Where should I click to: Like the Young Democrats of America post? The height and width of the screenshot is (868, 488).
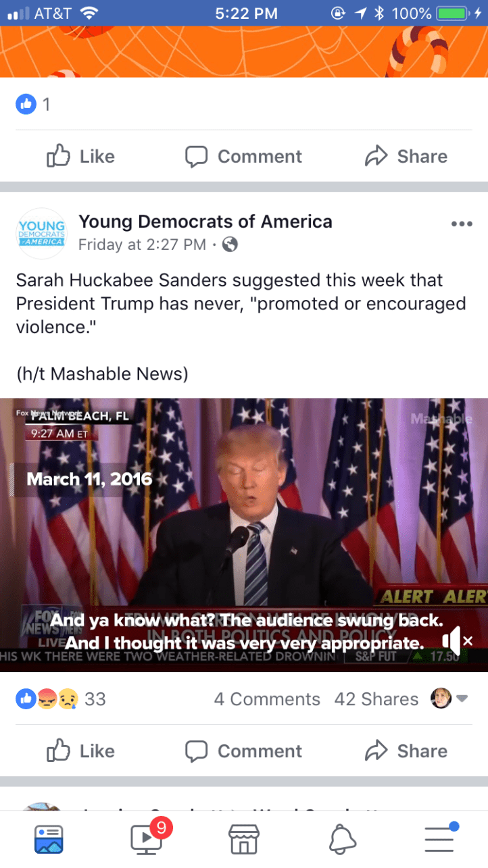(80, 751)
